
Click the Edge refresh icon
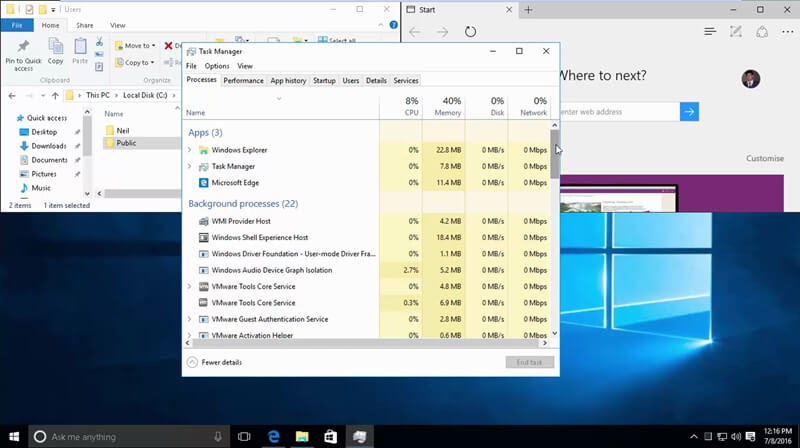(x=470, y=32)
